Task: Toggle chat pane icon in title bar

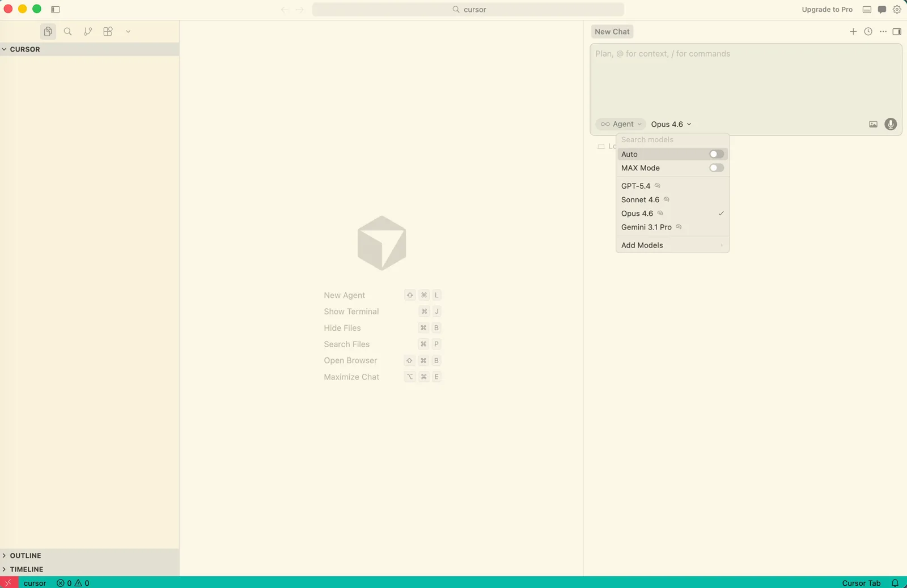Action: [x=882, y=10]
